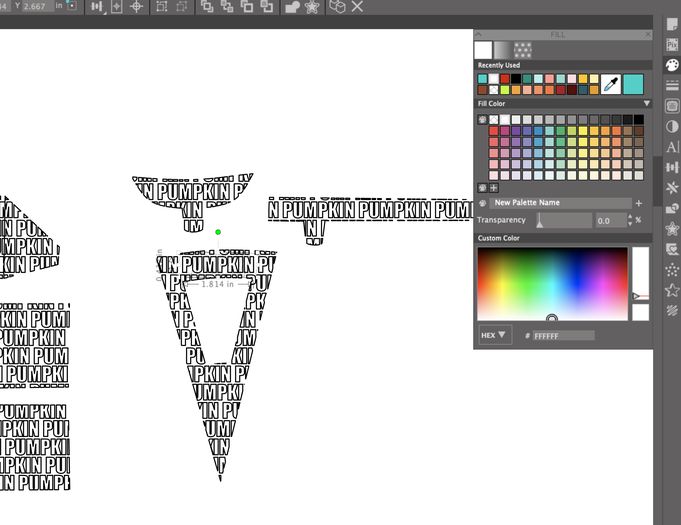Image resolution: width=681 pixels, height=525 pixels.
Task: Click the Transparency slider
Action: 565,220
